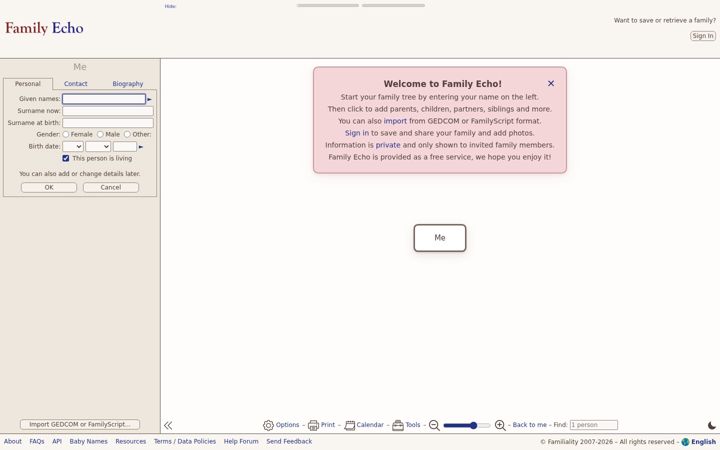Open the Calendar text link
This screenshot has height=450, width=720.
coord(370,425)
